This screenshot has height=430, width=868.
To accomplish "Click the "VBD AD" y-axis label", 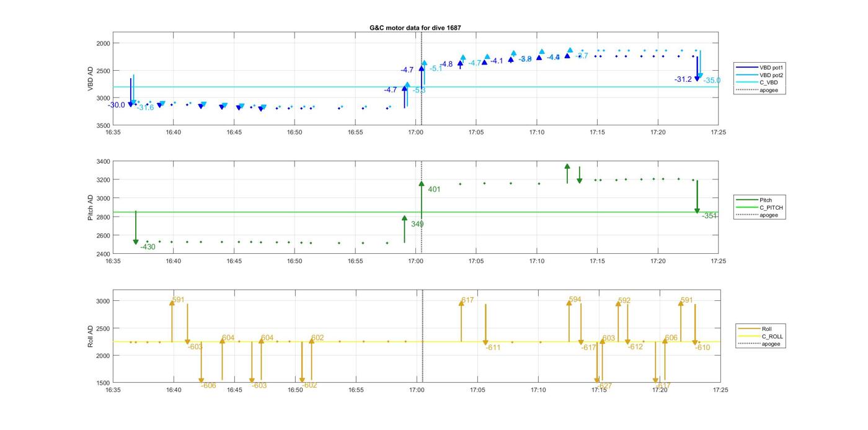I will pos(91,79).
